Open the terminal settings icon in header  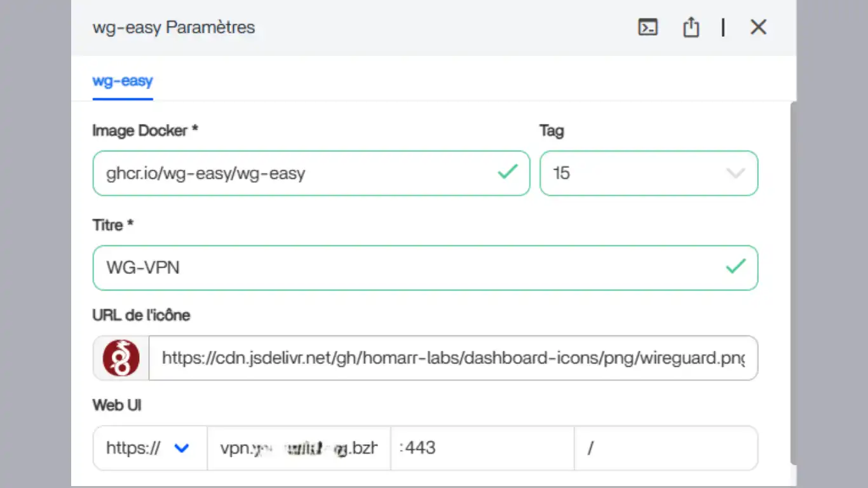point(648,27)
